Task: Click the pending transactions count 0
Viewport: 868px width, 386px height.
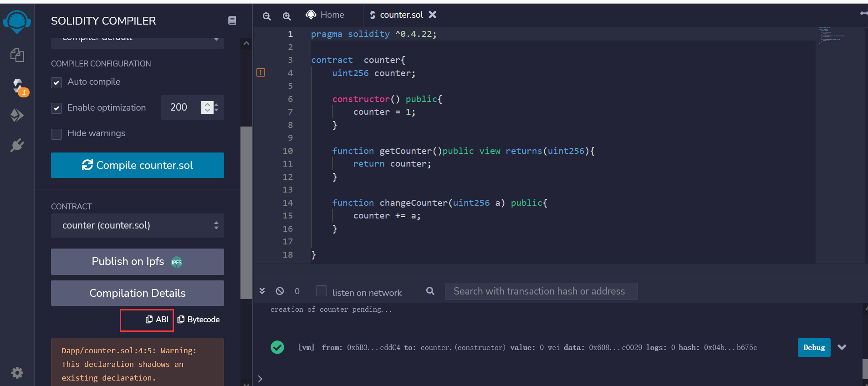Action: tap(297, 291)
